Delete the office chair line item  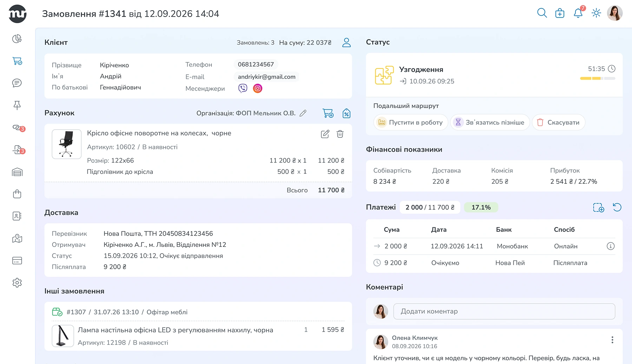340,134
